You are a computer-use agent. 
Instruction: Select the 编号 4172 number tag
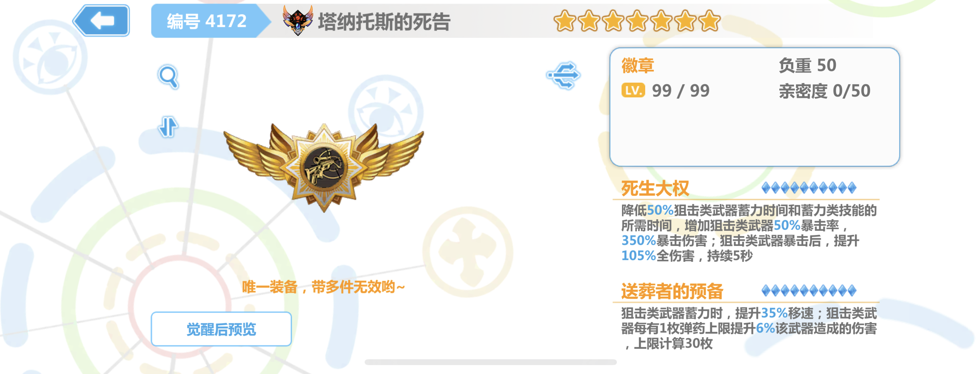(207, 21)
